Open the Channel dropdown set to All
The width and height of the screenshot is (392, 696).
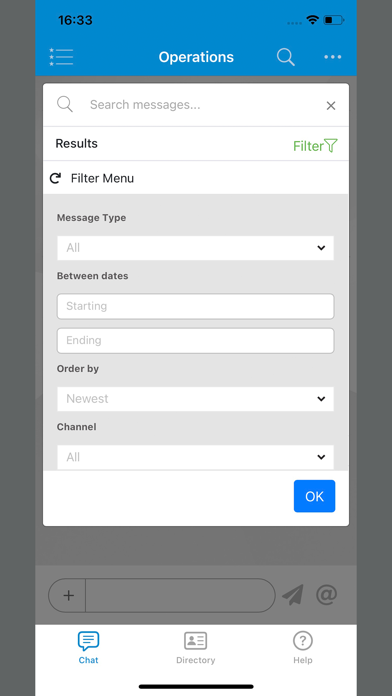coord(195,457)
